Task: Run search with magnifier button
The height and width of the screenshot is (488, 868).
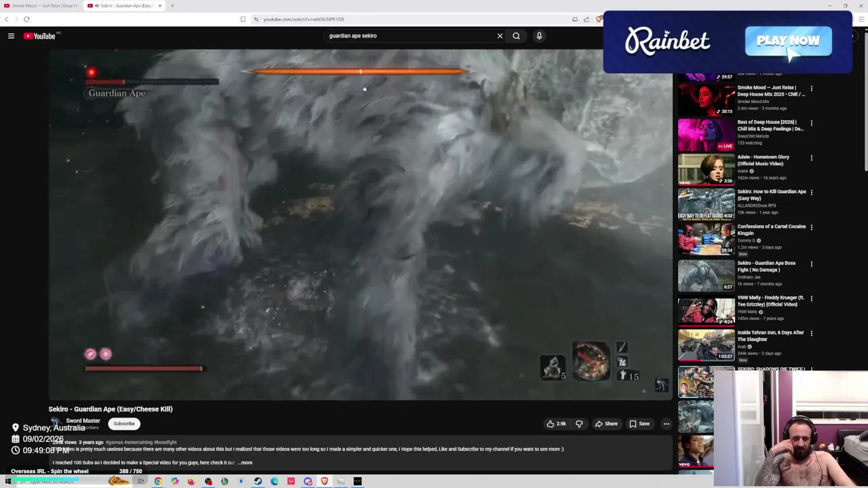Action: 516,36
